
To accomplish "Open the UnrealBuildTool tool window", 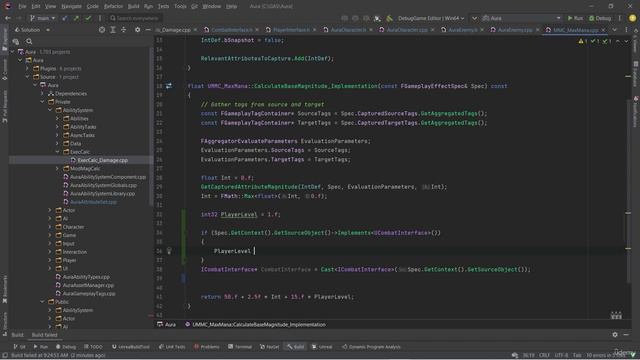I will [131, 347].
